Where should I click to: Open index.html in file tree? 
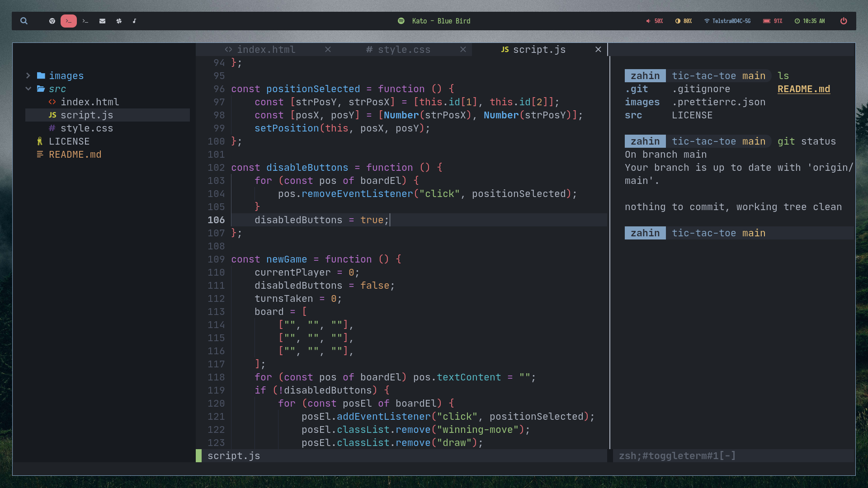coord(90,102)
